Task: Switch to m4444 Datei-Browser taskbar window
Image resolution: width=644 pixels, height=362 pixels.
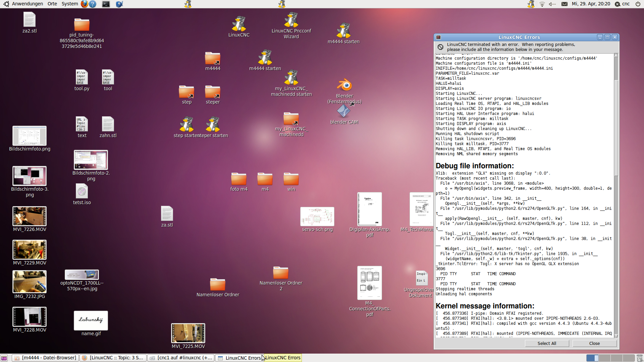Action: point(45,358)
